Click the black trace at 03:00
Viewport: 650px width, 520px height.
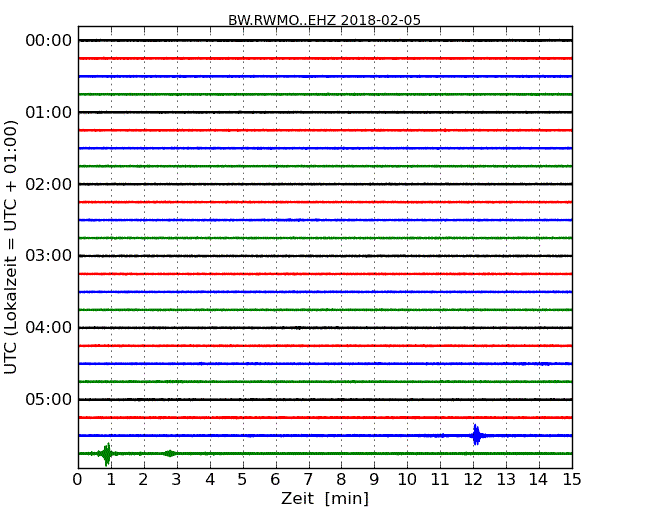coord(325,256)
